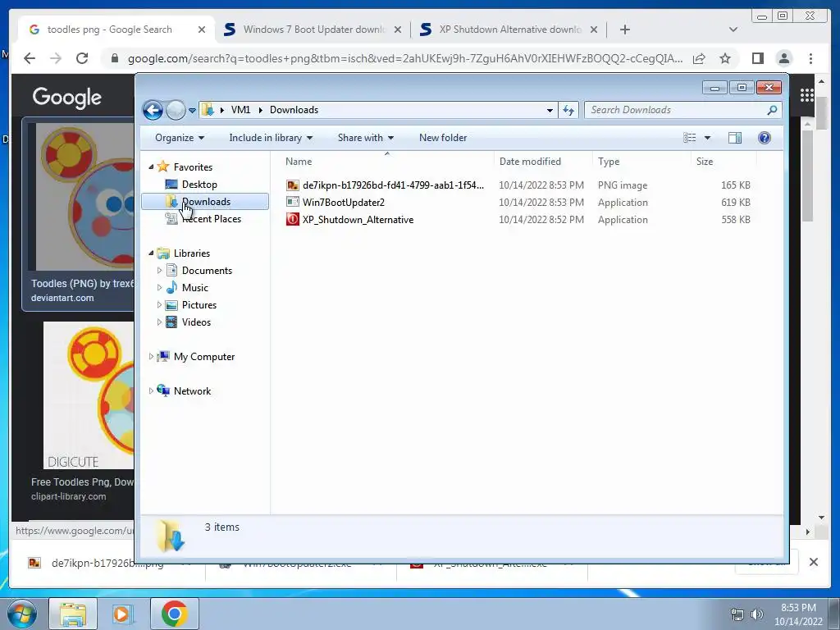840x630 pixels.
Task: Open Chrome profile icon
Action: [784, 58]
